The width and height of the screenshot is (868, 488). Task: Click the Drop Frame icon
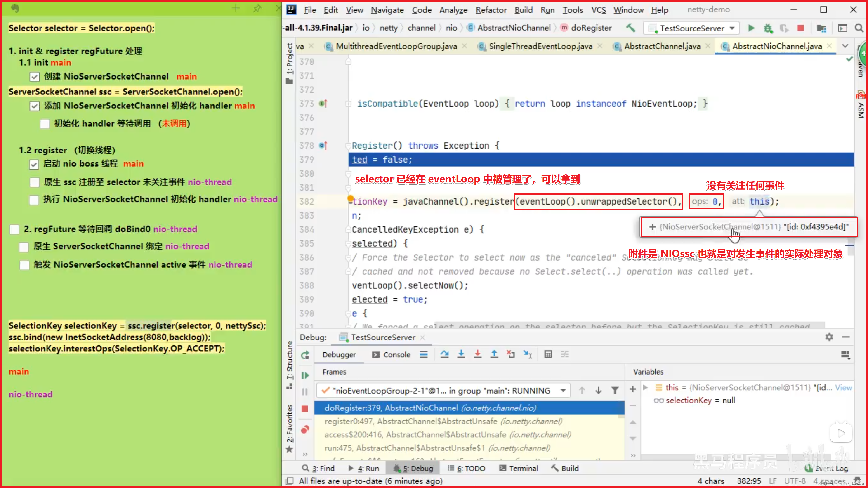[x=511, y=354]
